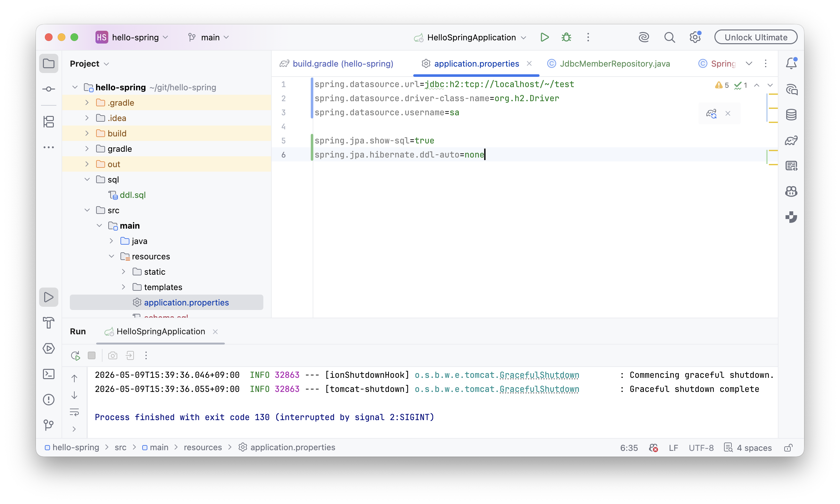Open the Database tool window
Screen dimensions: 840x504
tap(791, 115)
